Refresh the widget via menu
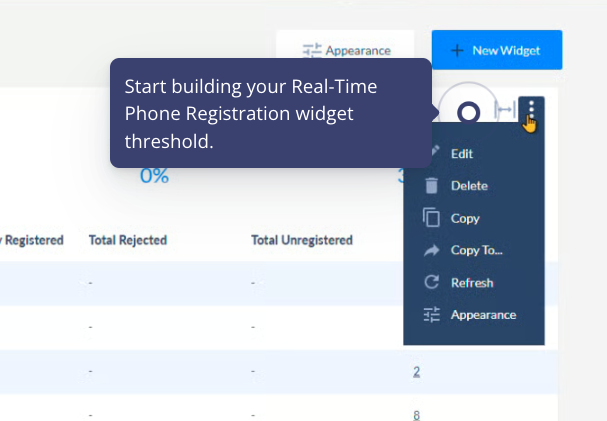The height and width of the screenshot is (421, 607). pyautogui.click(x=472, y=283)
